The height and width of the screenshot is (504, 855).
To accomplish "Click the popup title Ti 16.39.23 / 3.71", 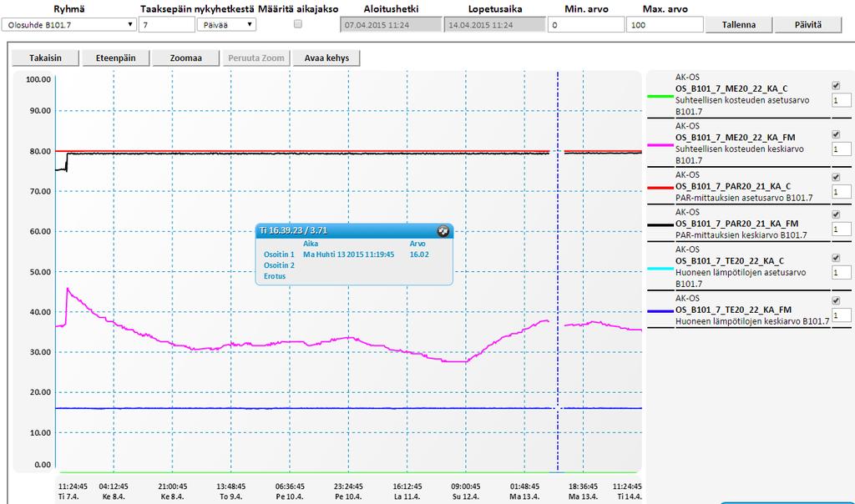I will click(x=293, y=230).
